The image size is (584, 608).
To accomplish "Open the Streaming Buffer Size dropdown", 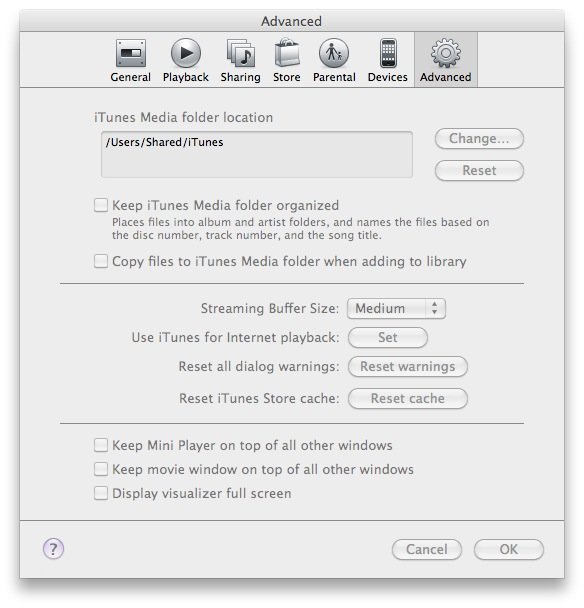I will click(396, 309).
